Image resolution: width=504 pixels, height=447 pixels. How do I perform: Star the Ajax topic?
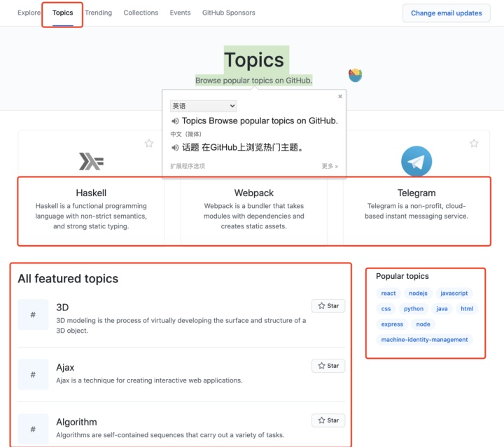point(328,366)
